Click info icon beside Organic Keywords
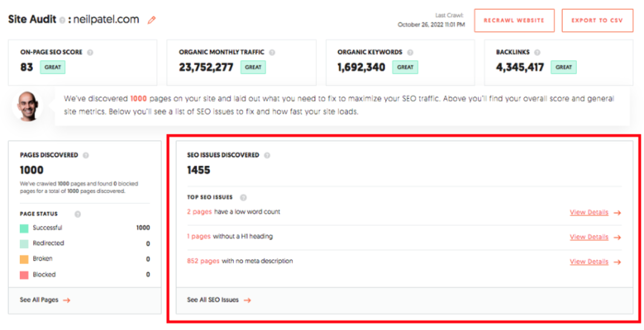 (x=411, y=53)
